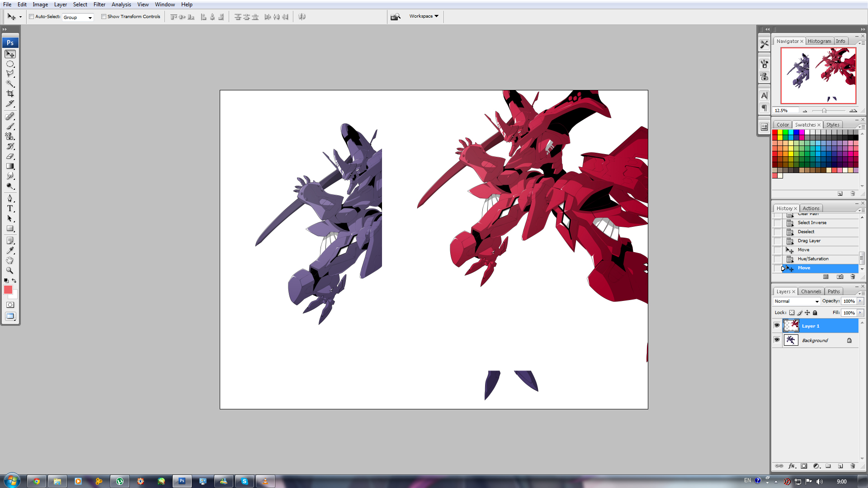This screenshot has height=488, width=868.
Task: Open the Filter menu
Action: tap(99, 5)
